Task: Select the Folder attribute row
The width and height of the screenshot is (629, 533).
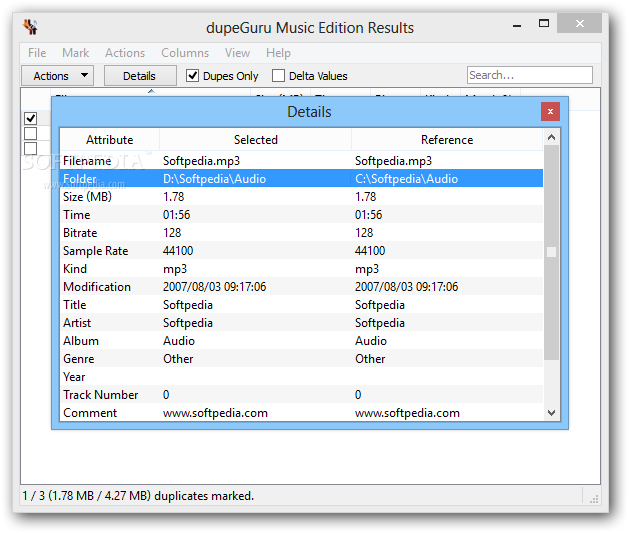Action: pyautogui.click(x=302, y=178)
